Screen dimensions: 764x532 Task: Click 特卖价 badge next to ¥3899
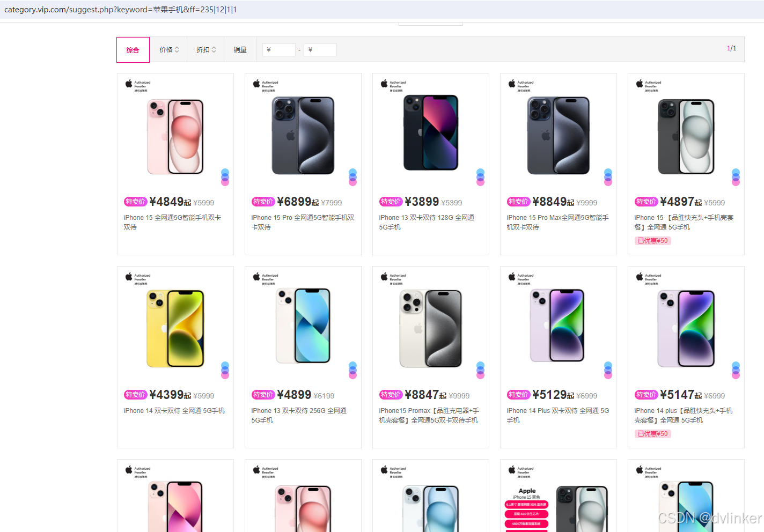pyautogui.click(x=391, y=202)
